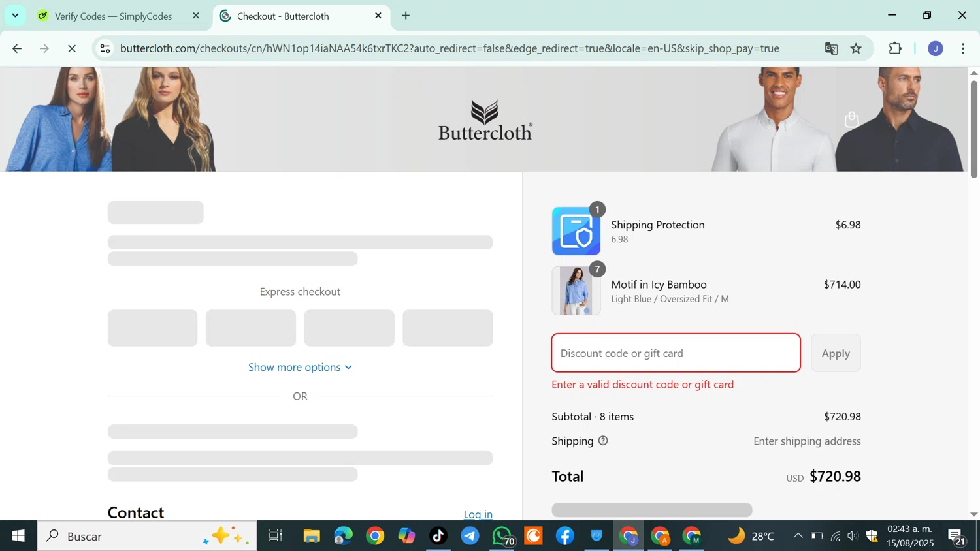Go back to the previous page
Viewport: 980px width, 551px height.
[17, 48]
